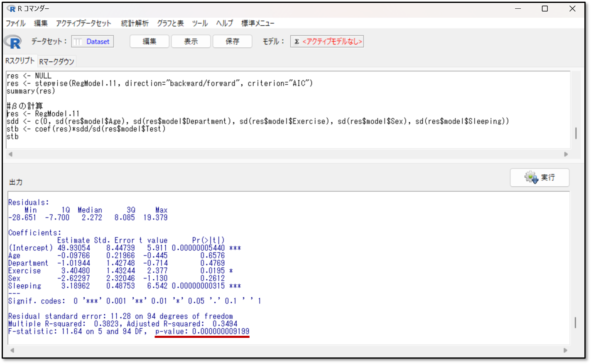
Task: Click the 編集 dataset button
Action: click(150, 42)
